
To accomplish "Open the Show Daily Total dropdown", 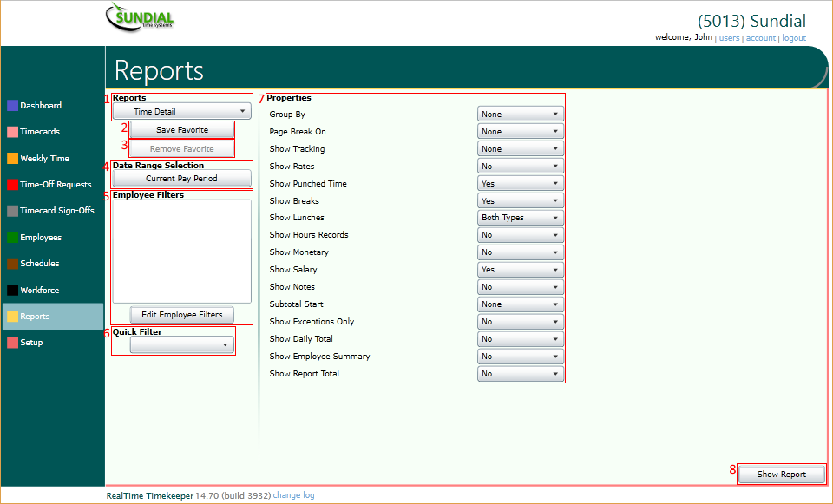I will click(520, 339).
